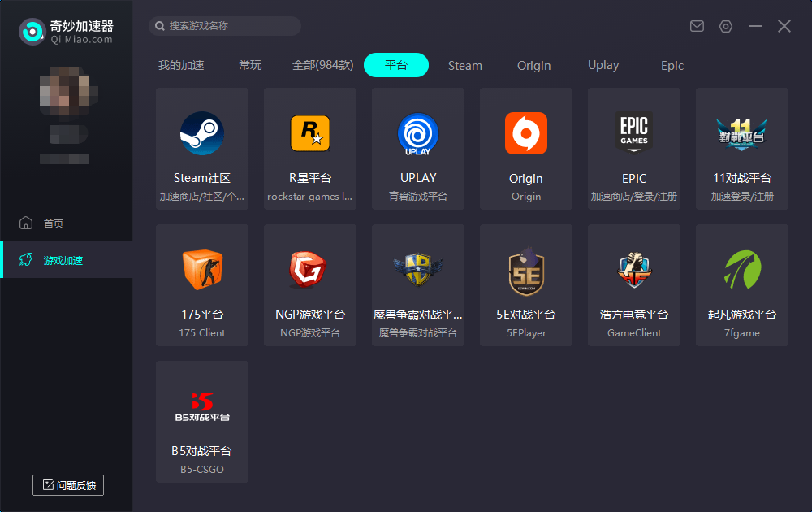Open the mail message icon
The height and width of the screenshot is (512, 812).
(697, 25)
